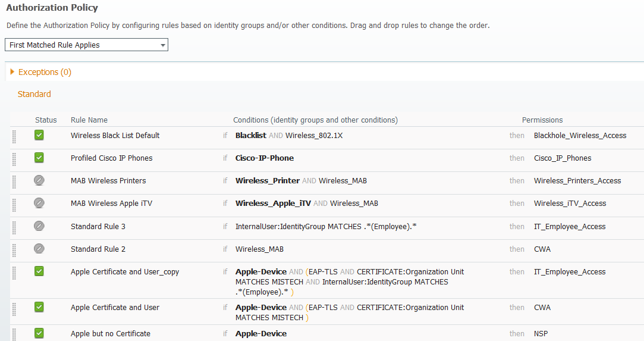644x341 pixels.
Task: Open the First Matched Rule Applies dropdown
Action: tap(86, 45)
